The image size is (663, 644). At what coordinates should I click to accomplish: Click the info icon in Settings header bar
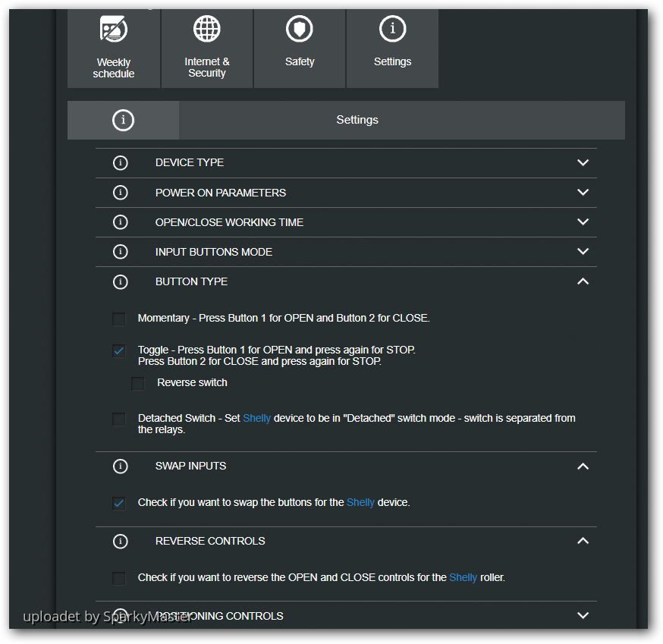[123, 120]
